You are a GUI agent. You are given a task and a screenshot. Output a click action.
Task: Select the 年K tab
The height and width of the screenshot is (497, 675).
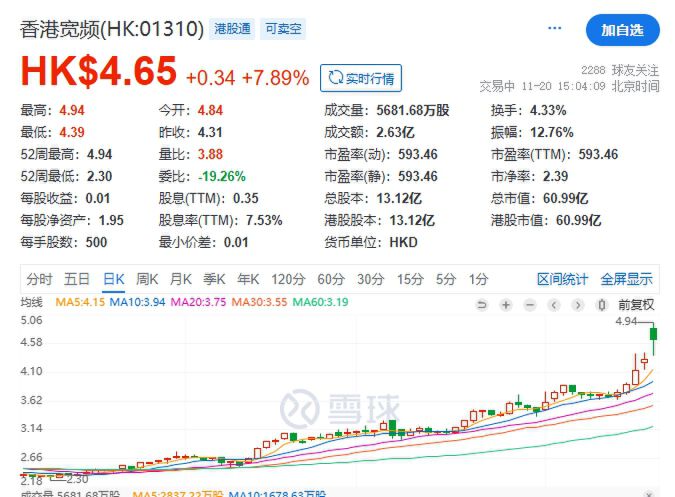pyautogui.click(x=248, y=279)
